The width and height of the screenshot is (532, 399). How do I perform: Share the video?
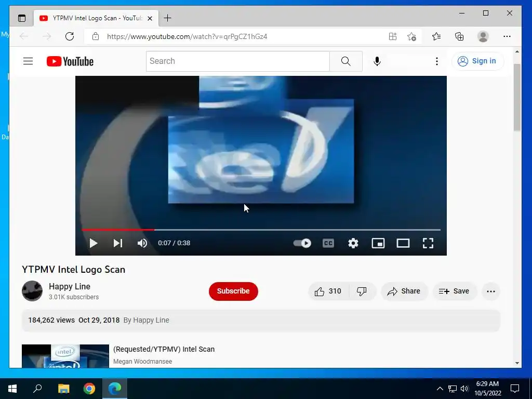[404, 291]
